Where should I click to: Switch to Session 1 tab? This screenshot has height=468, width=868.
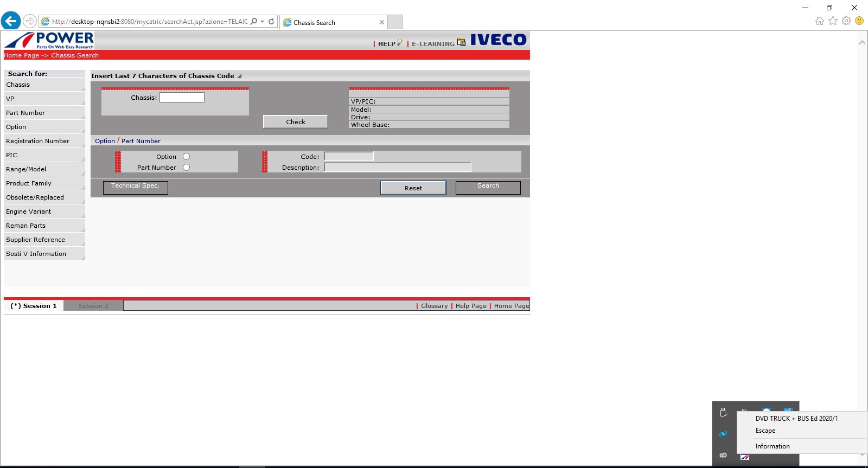coord(34,306)
